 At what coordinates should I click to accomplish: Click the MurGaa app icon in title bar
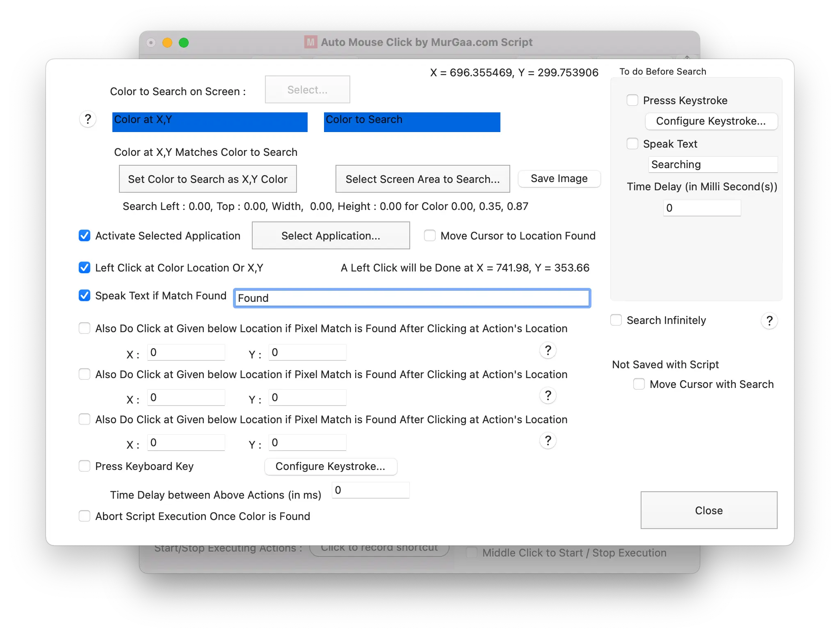point(310,42)
